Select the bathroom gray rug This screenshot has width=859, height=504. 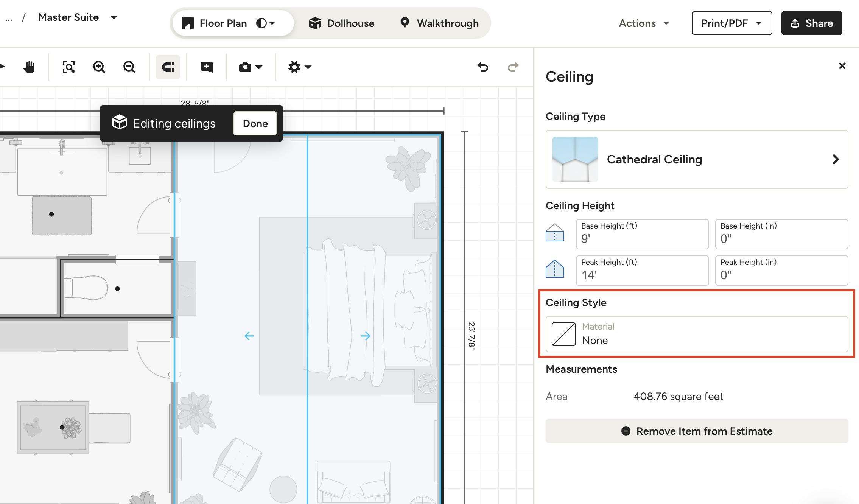[x=62, y=215]
